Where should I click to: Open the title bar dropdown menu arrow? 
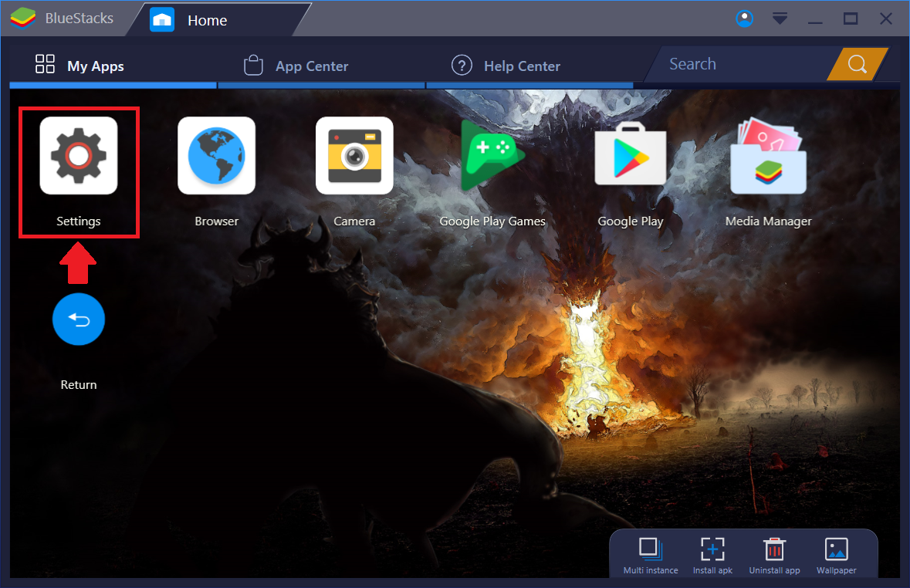point(780,19)
